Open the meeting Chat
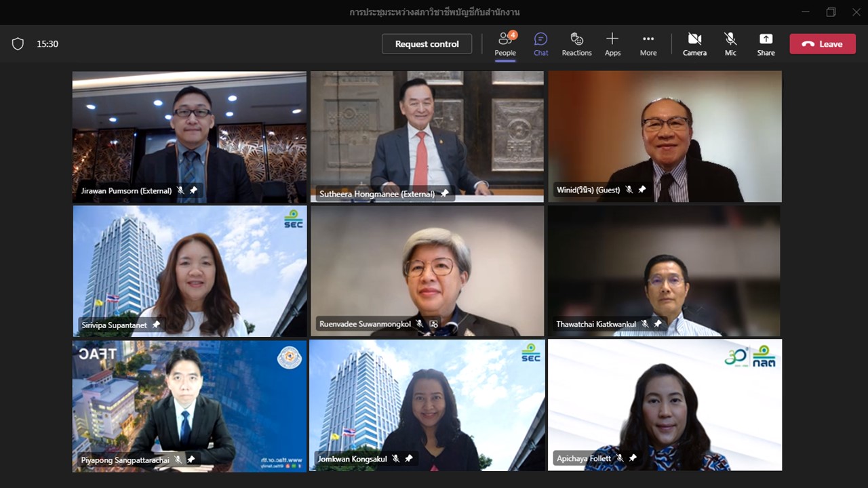The height and width of the screenshot is (488, 868). pos(540,44)
